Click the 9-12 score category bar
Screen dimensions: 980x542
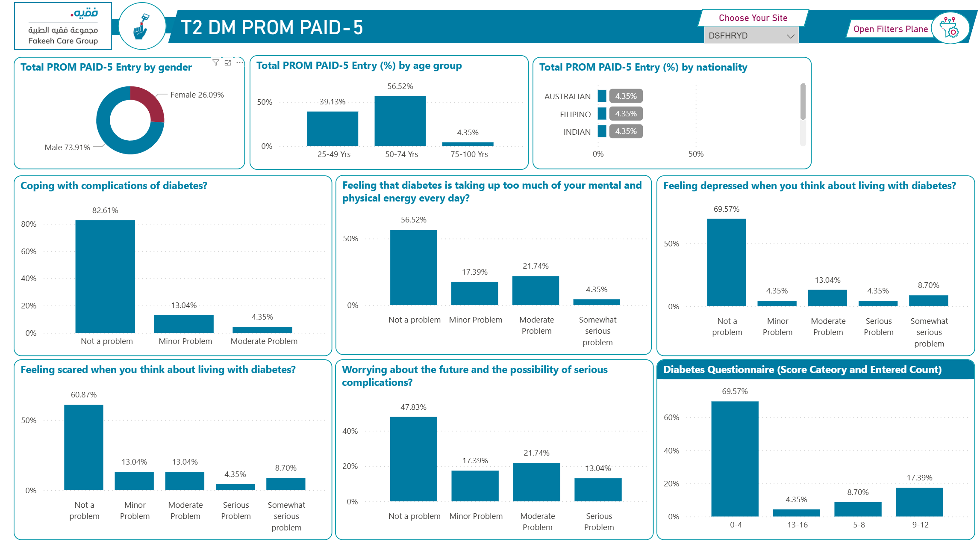(x=919, y=502)
